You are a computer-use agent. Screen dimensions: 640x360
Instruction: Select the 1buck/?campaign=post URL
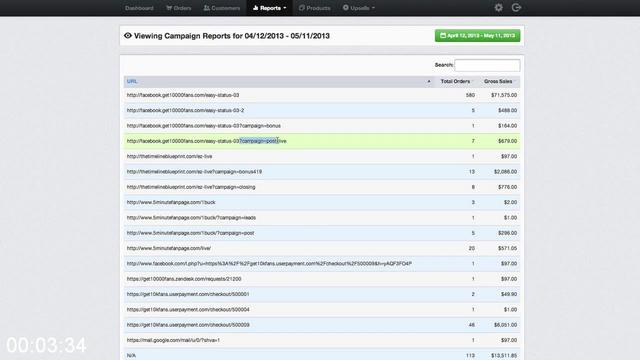point(191,233)
